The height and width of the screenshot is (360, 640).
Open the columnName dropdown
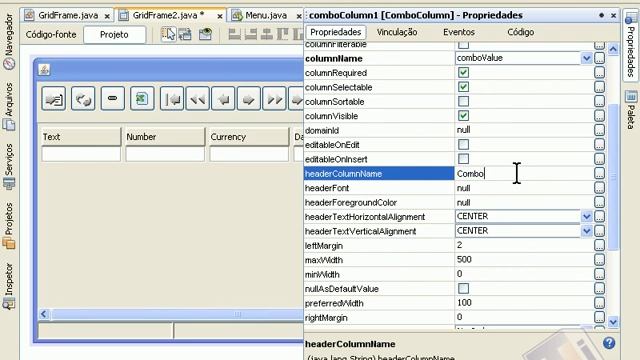tap(587, 58)
